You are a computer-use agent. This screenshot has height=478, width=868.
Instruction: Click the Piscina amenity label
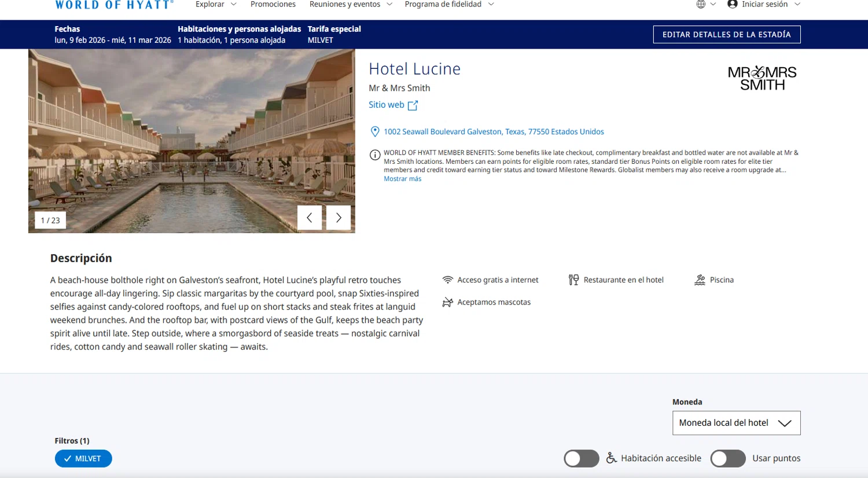tap(722, 280)
